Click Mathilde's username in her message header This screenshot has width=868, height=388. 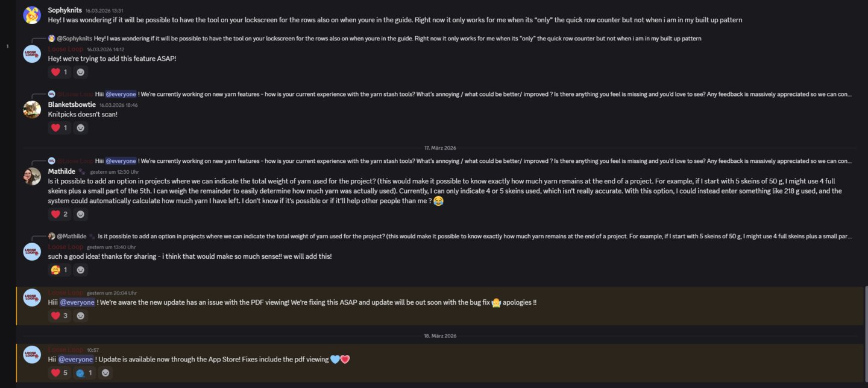pos(61,171)
